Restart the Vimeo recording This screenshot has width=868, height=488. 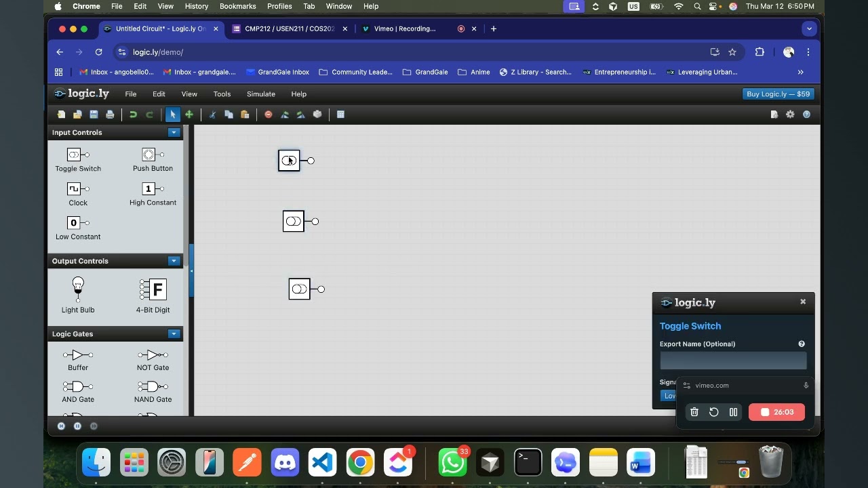click(x=714, y=412)
